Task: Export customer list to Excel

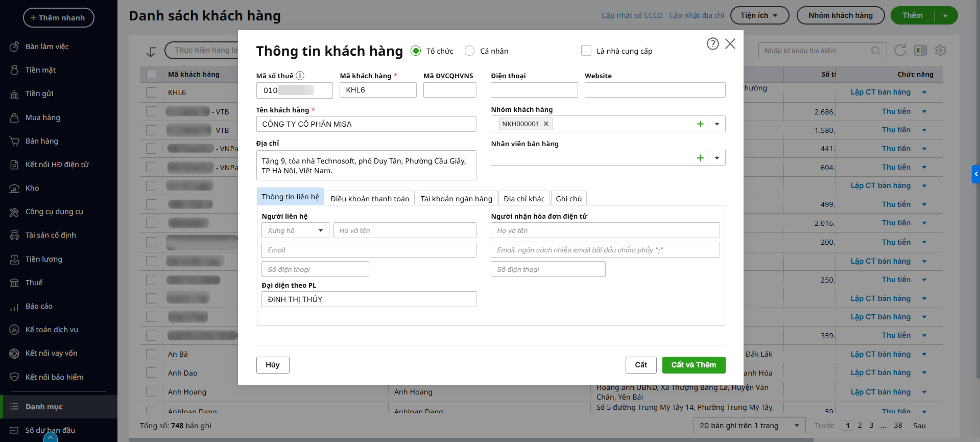Action: (x=921, y=50)
